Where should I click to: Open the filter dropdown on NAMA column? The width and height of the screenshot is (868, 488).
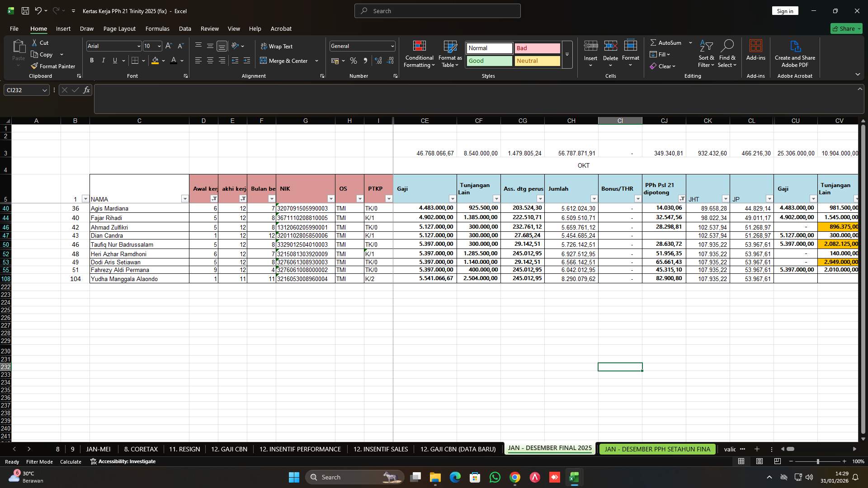[185, 199]
